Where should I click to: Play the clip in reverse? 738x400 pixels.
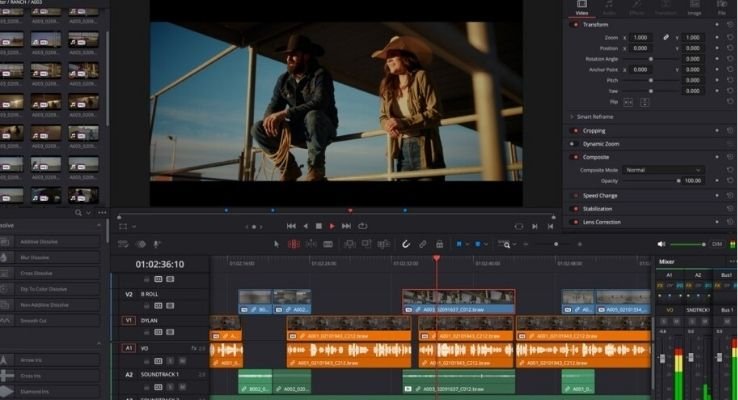coord(305,226)
